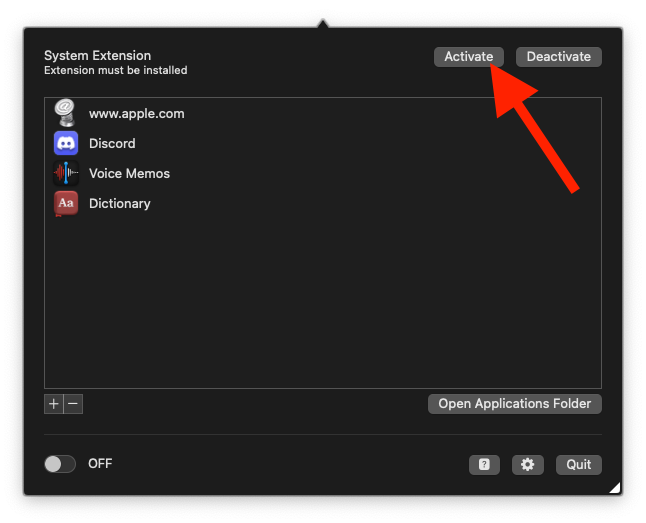The height and width of the screenshot is (523, 646).
Task: Click the window resize handle in the corner
Action: pyautogui.click(x=615, y=487)
